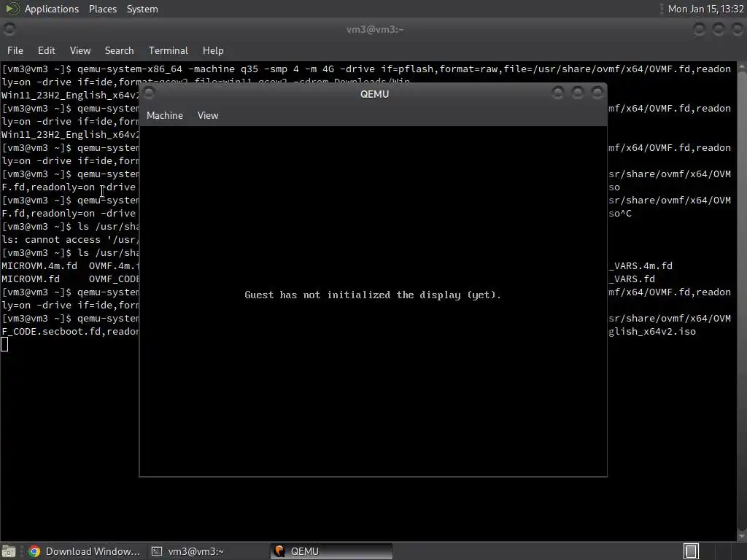Open the Terminal menu
Screen dimensions: 747x560
click(169, 50)
